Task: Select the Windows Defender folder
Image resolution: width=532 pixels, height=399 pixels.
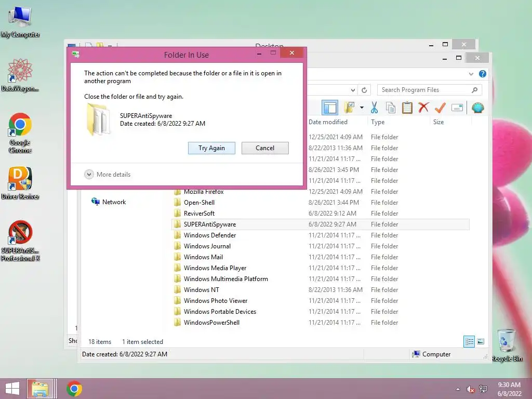Action: coord(210,235)
